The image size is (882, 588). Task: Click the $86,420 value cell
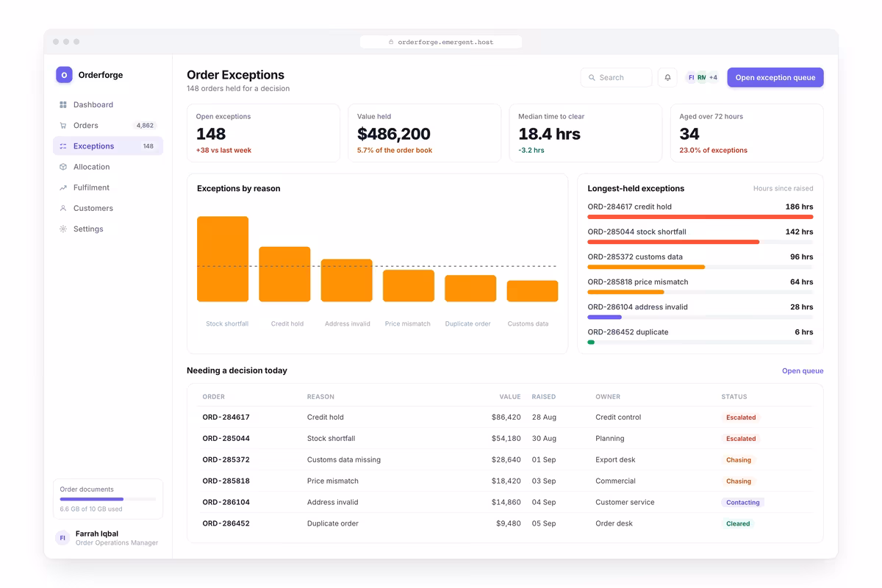click(506, 417)
